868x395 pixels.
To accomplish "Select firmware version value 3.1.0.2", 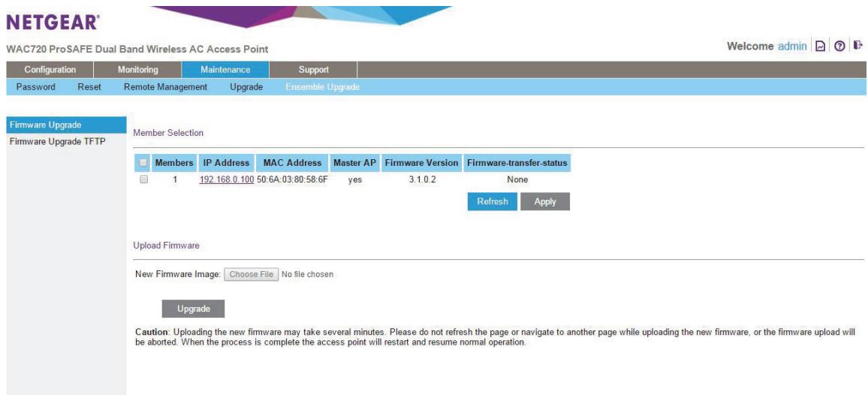I will coord(423,179).
